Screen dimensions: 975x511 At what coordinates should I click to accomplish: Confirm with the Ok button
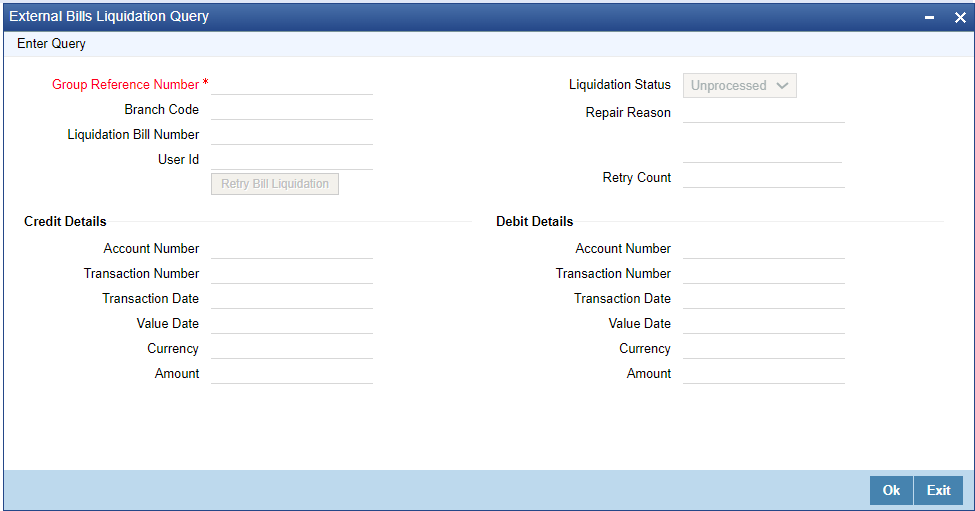891,490
